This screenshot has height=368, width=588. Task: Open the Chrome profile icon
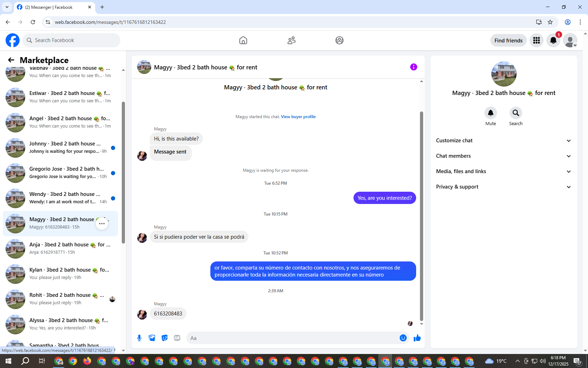(x=568, y=22)
